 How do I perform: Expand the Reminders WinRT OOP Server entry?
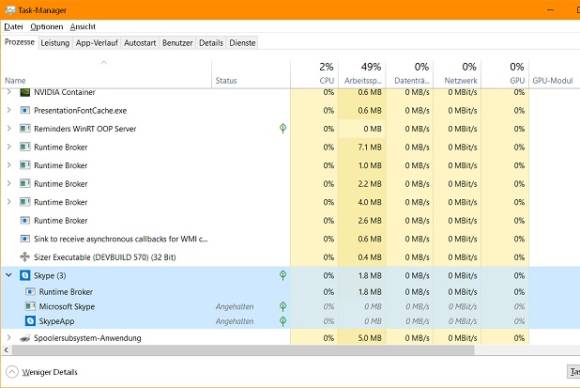tap(9, 128)
